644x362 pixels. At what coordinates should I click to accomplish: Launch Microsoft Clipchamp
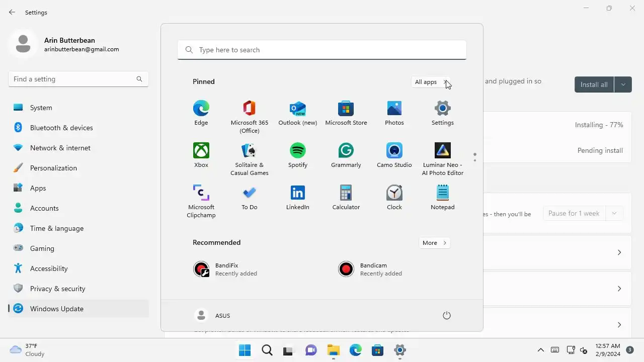point(201,201)
